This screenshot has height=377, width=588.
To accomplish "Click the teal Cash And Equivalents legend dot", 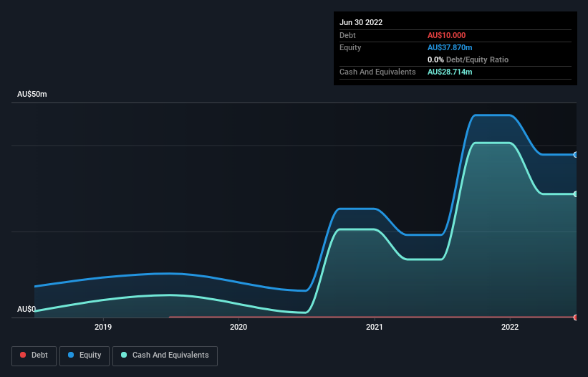I will coord(124,355).
